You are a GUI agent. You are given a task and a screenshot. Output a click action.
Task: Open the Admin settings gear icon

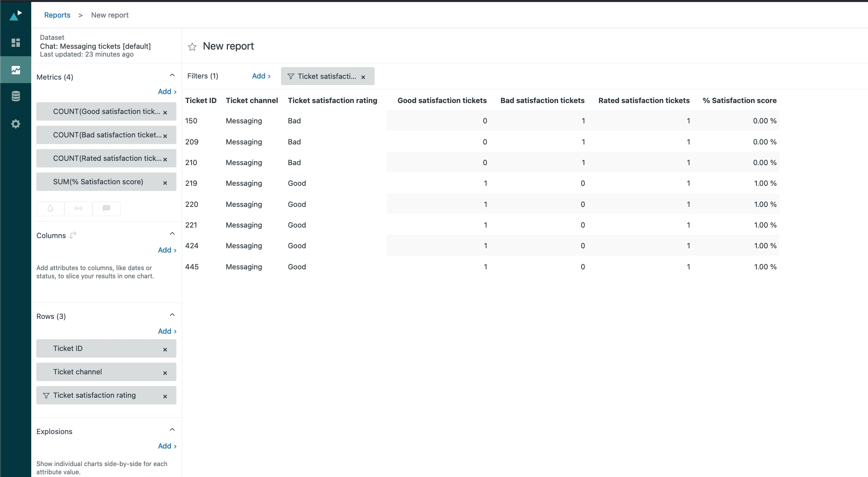[16, 124]
